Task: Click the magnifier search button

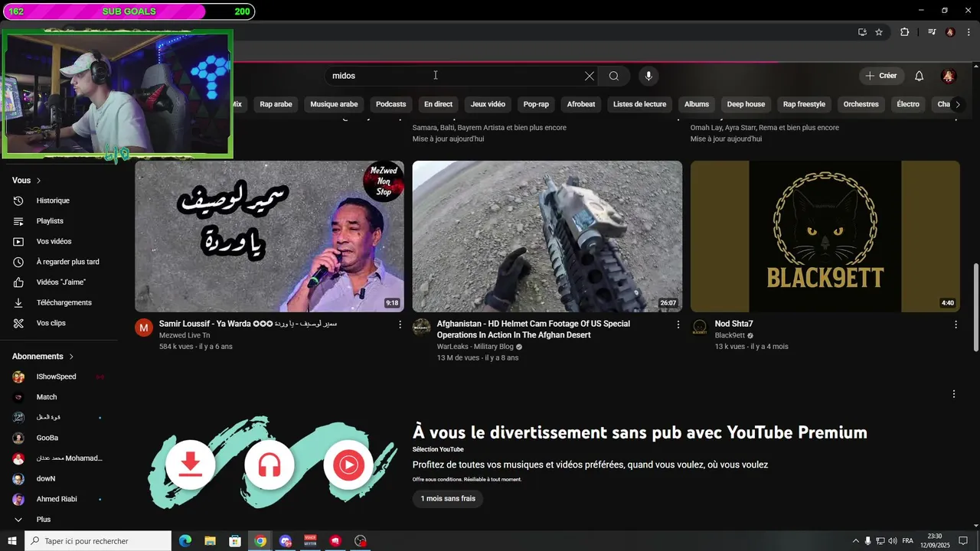Action: pyautogui.click(x=614, y=76)
